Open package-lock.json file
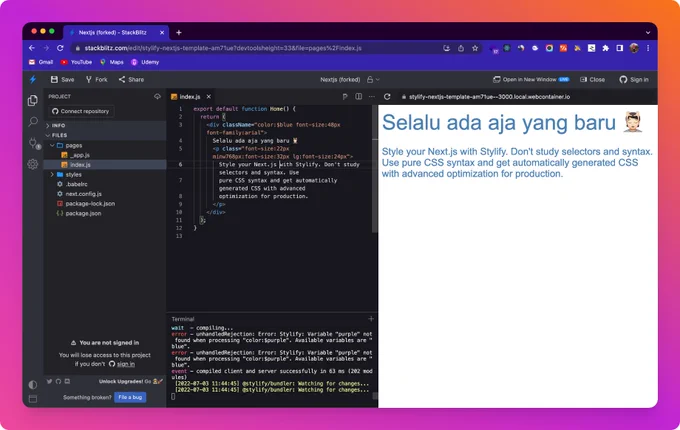This screenshot has width=680, height=430. (105, 203)
